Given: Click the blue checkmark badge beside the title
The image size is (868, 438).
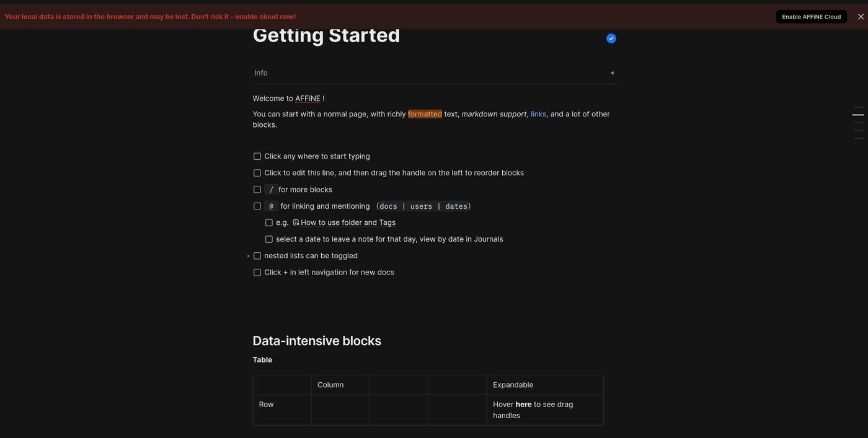Looking at the screenshot, I should click(x=611, y=38).
